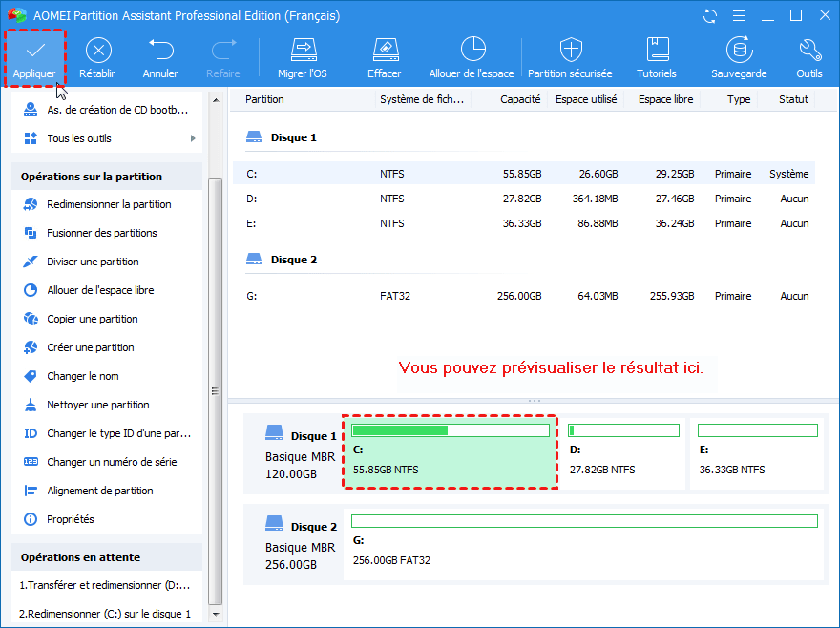Select the G: FAT32 partition row

tap(524, 296)
